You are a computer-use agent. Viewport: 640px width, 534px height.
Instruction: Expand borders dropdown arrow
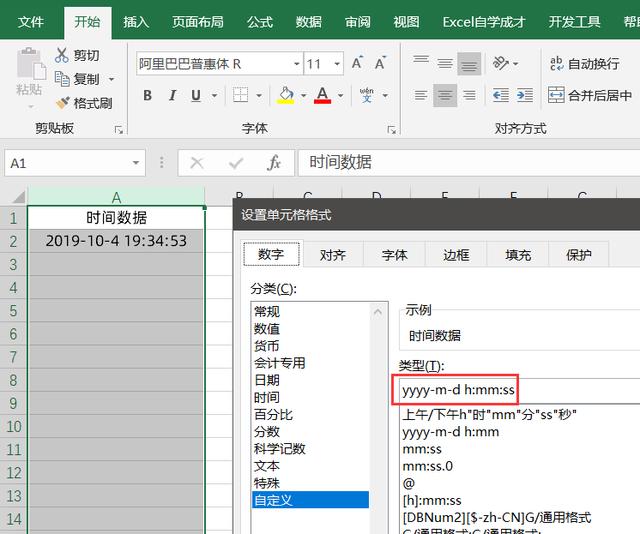tap(259, 96)
